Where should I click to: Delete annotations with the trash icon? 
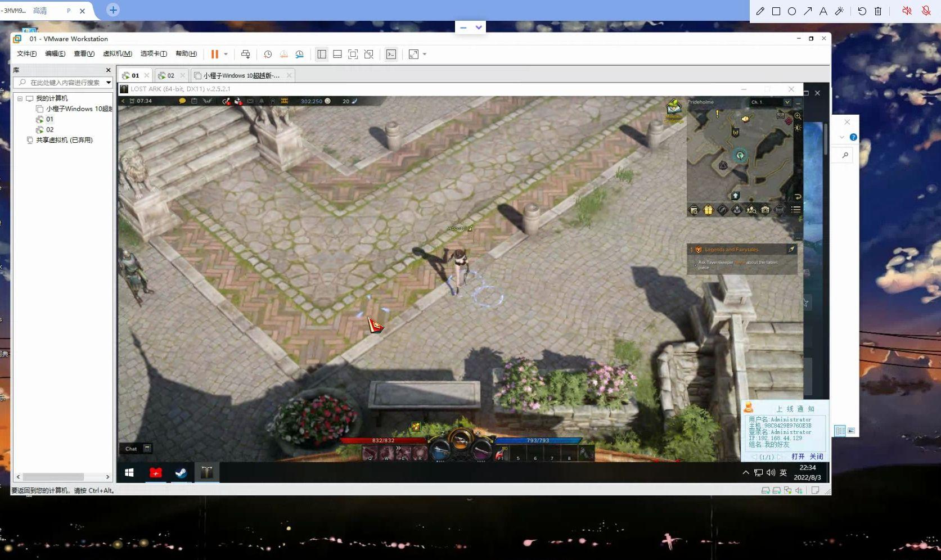[x=878, y=11]
